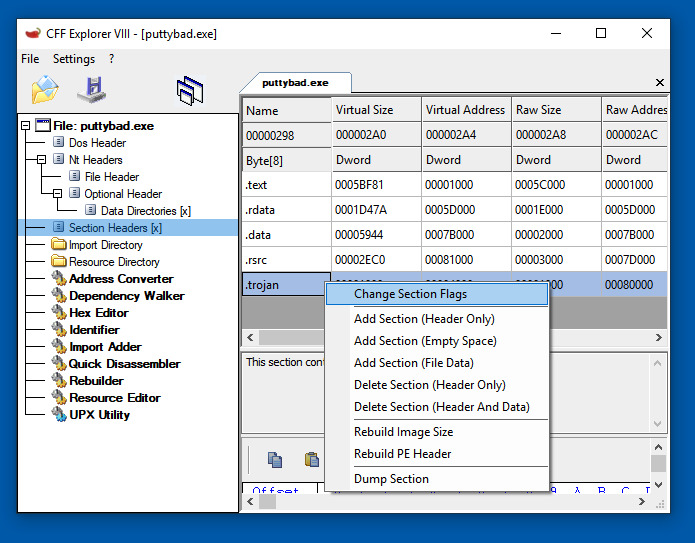Choose Delete Section (Header And Data)

tap(441, 407)
